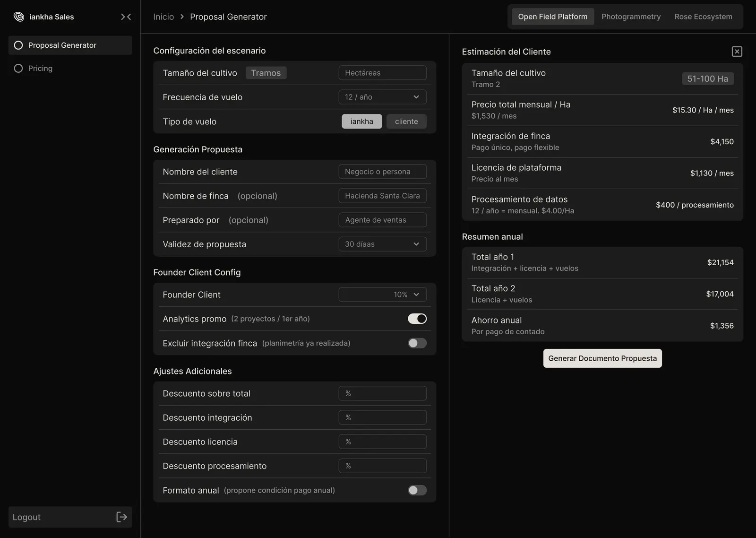Open the Frecuencia de vuelo dropdown
Image resolution: width=756 pixels, height=538 pixels.
point(383,97)
